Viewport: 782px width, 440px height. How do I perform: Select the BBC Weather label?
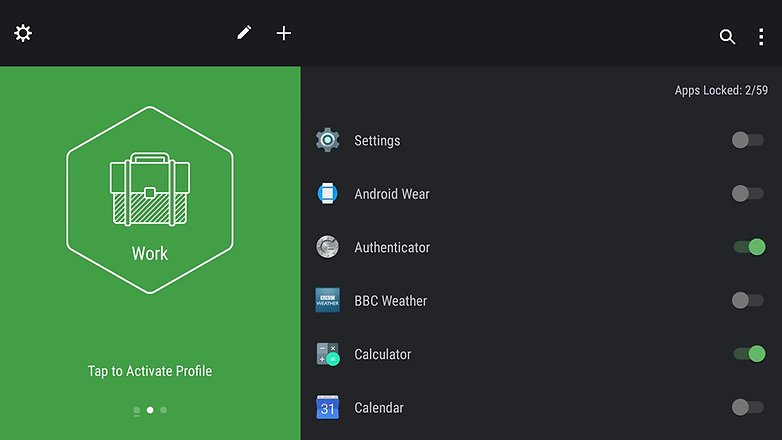(x=391, y=301)
